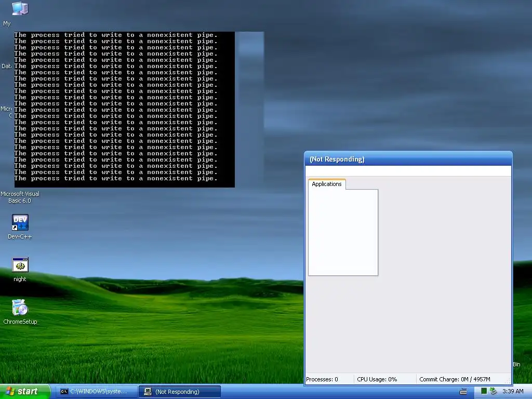
Task: Click the console icon on the C:\WINDOWS taskbar button
Action: click(64, 392)
